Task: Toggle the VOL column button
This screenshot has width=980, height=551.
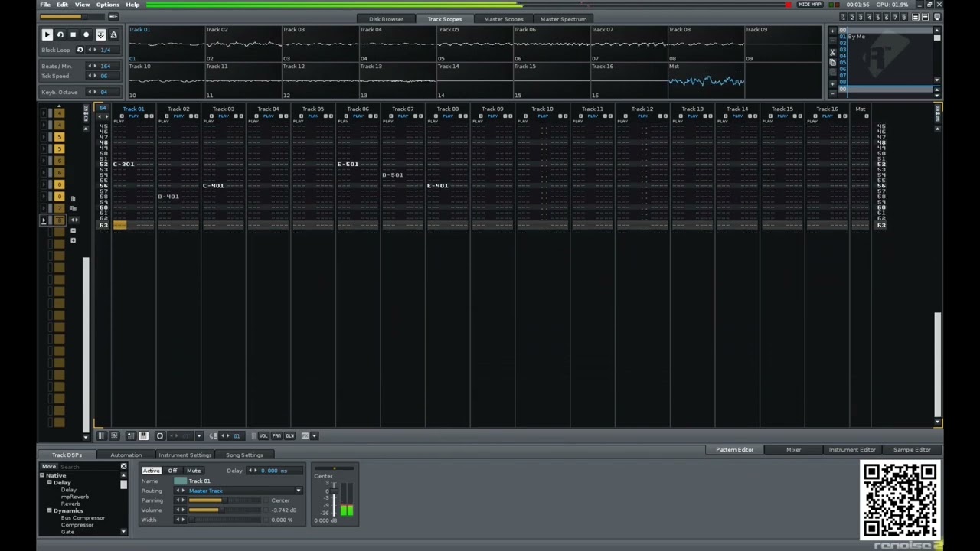Action: [x=263, y=435]
